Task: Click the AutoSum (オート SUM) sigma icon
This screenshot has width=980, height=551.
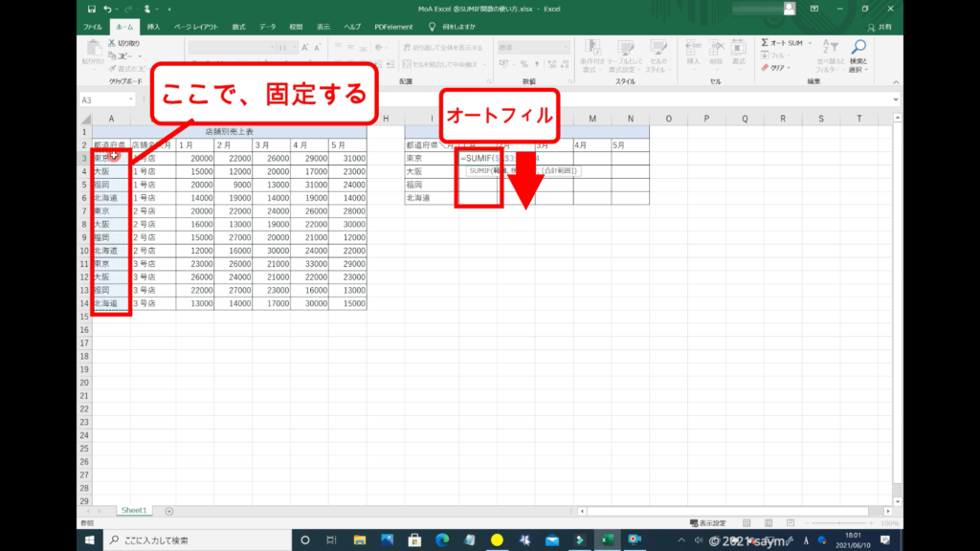Action: pyautogui.click(x=766, y=43)
